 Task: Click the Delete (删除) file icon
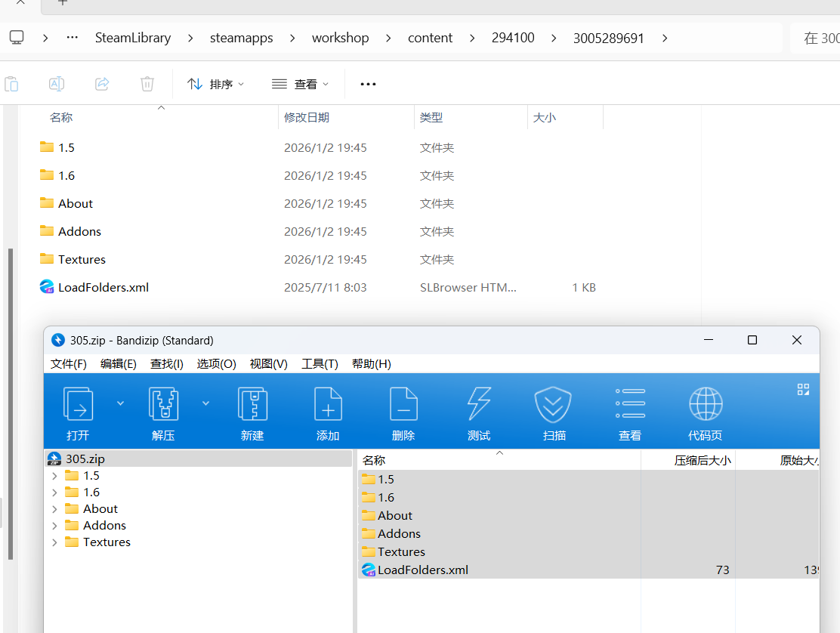pos(403,405)
